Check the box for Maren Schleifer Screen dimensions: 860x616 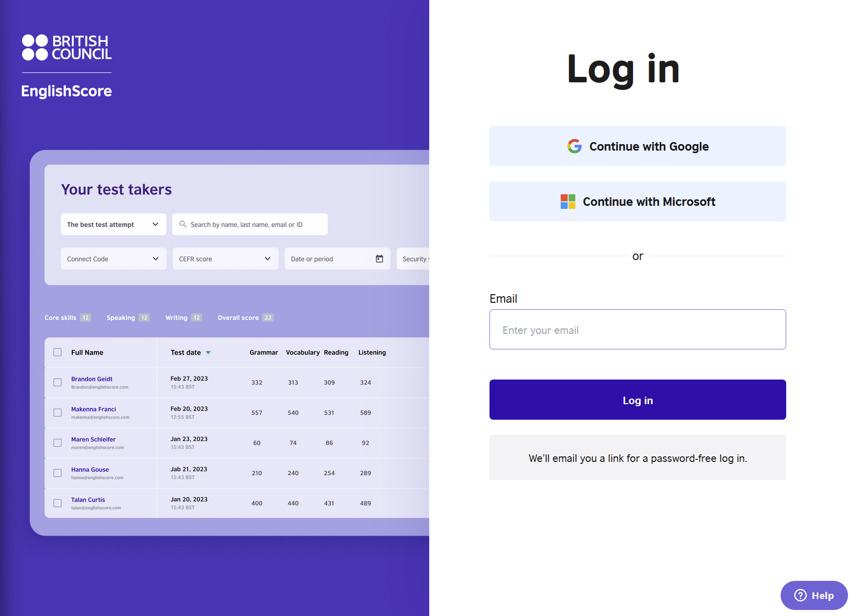pos(58,443)
